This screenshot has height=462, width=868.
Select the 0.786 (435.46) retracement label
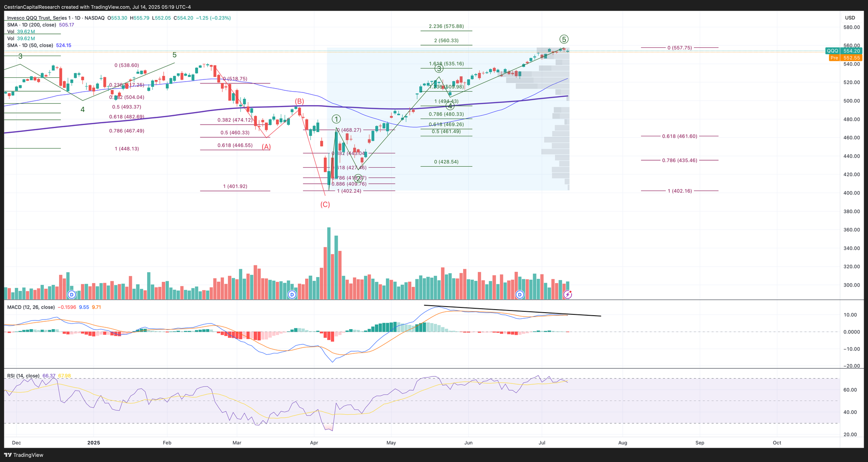point(680,160)
